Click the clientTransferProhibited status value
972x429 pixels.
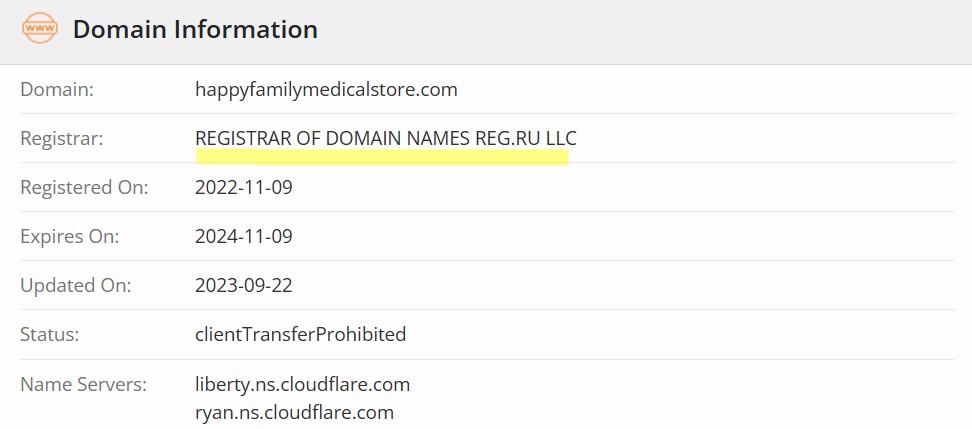(x=301, y=334)
